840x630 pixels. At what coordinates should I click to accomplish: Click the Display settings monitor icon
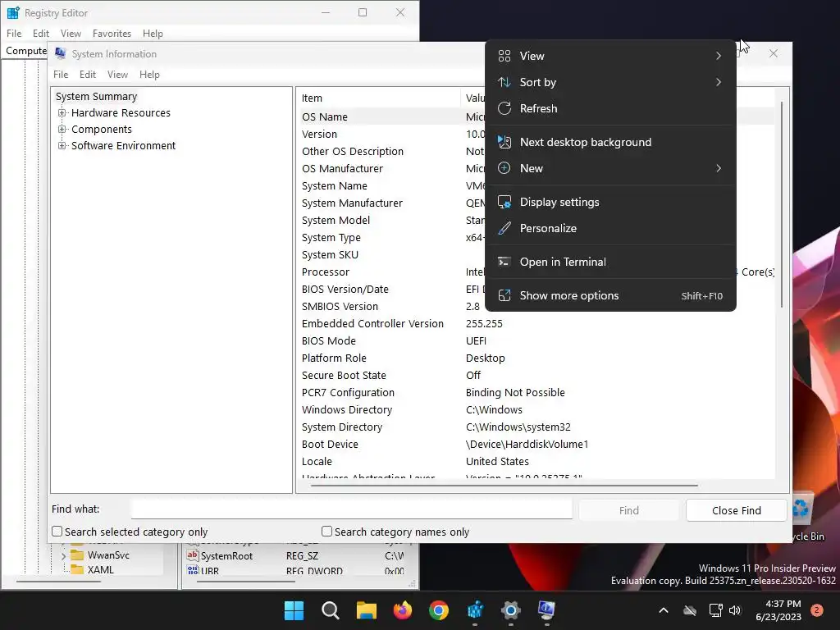(x=504, y=202)
